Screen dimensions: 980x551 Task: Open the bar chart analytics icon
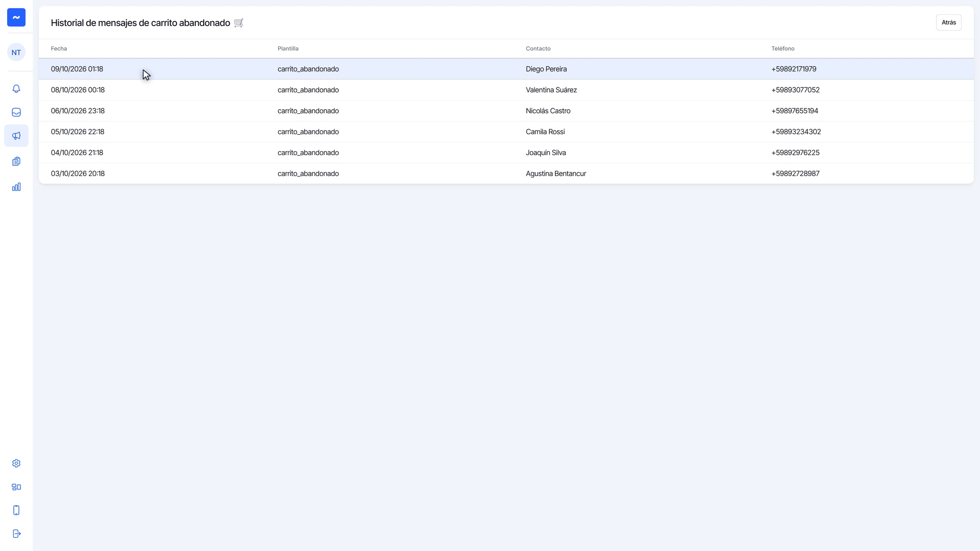(16, 187)
